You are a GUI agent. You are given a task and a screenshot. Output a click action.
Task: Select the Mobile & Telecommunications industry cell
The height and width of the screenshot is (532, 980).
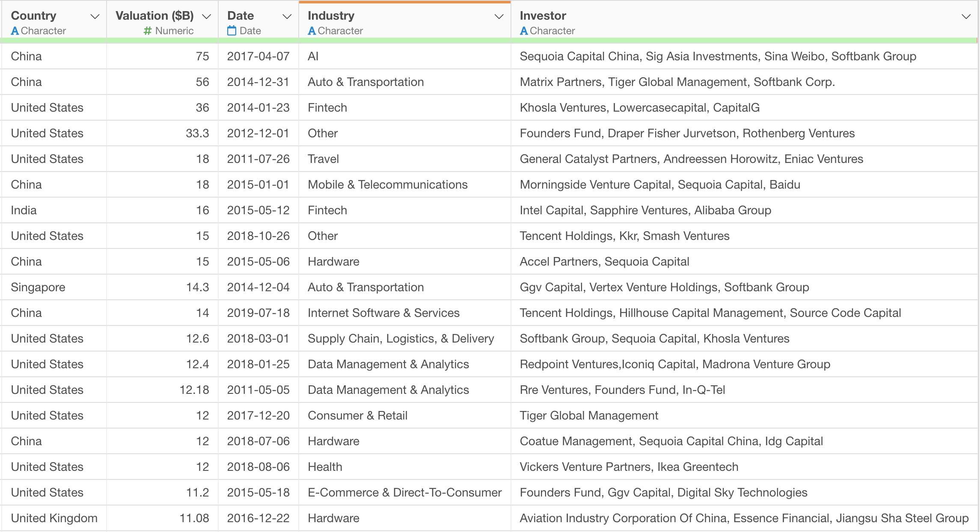387,185
